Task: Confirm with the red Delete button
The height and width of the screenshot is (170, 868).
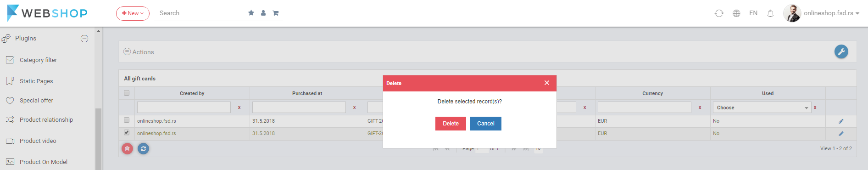Action: [451, 124]
